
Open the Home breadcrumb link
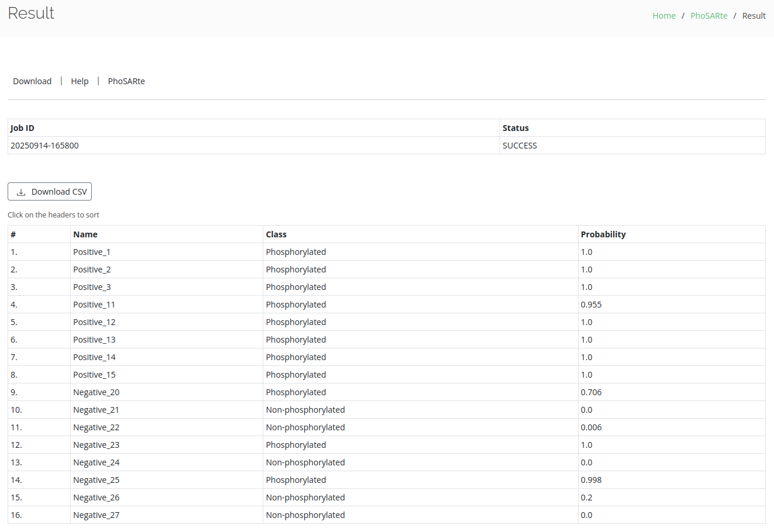[x=664, y=16]
